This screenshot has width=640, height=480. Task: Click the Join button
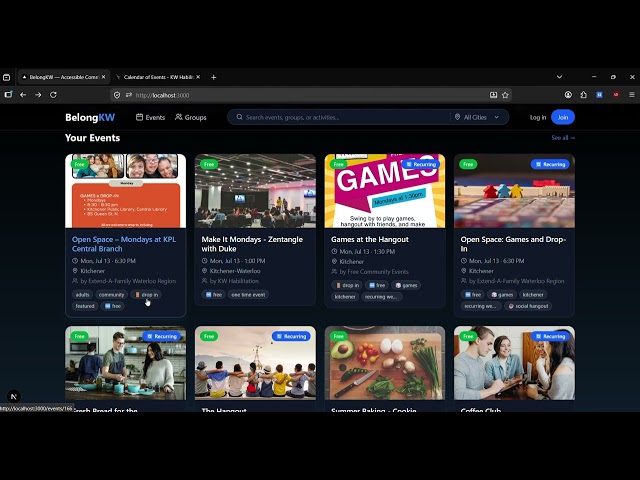(563, 117)
